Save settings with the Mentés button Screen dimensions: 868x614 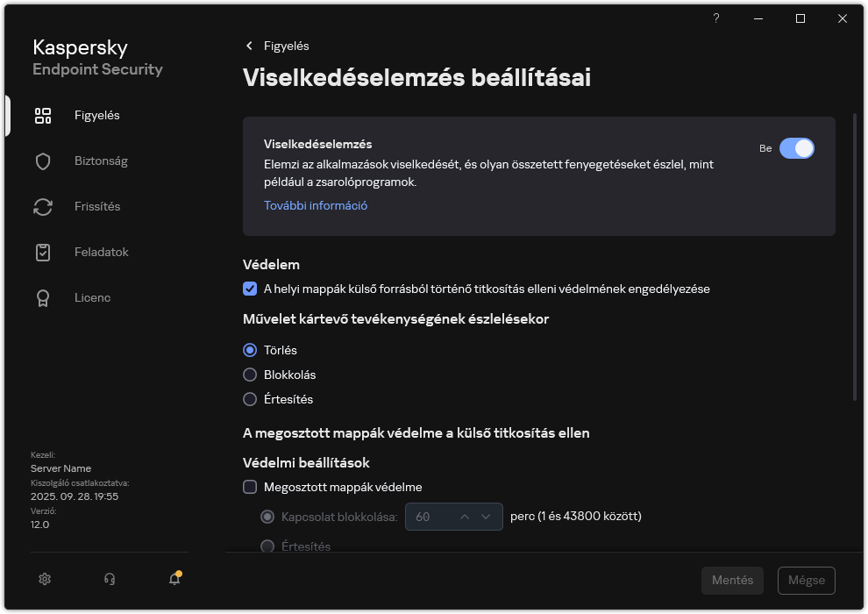coord(732,580)
